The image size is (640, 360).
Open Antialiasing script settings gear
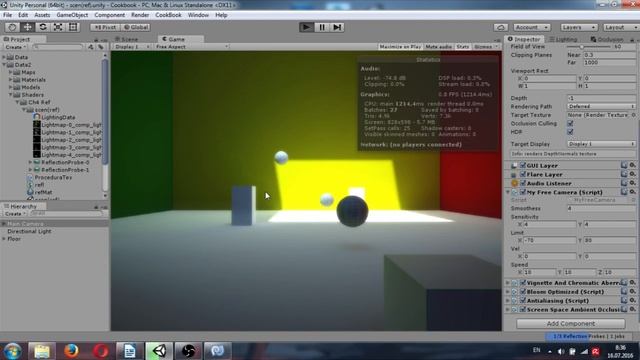632,300
